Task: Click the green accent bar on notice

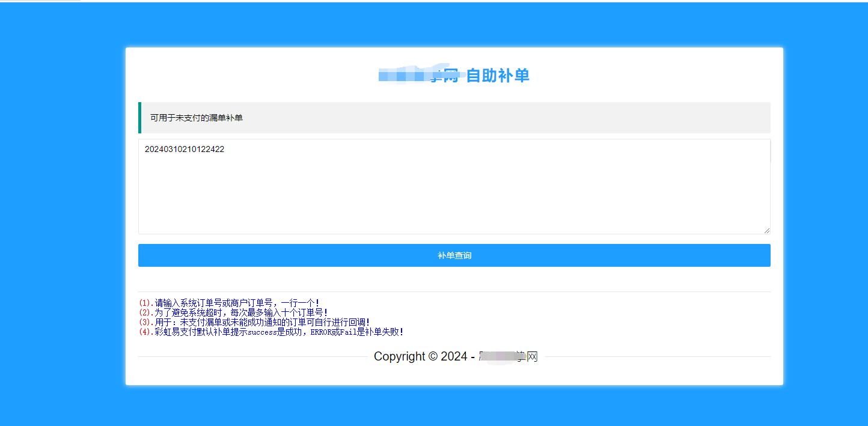Action: [139, 118]
